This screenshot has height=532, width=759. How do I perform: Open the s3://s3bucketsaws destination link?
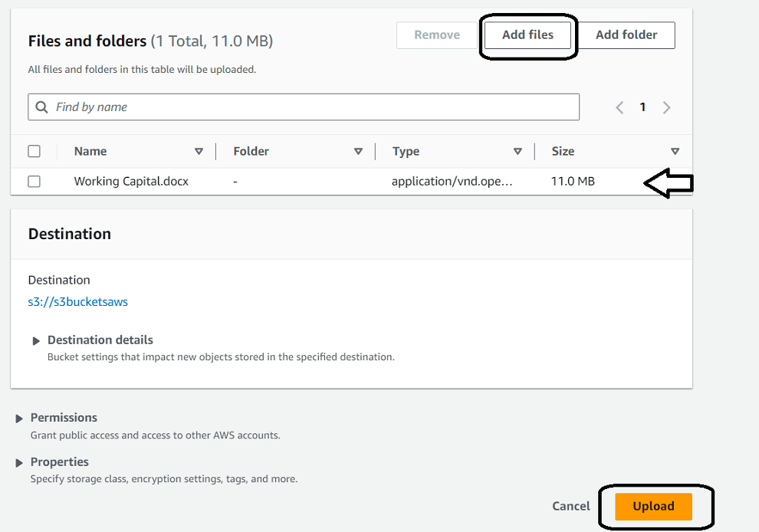[x=78, y=302]
